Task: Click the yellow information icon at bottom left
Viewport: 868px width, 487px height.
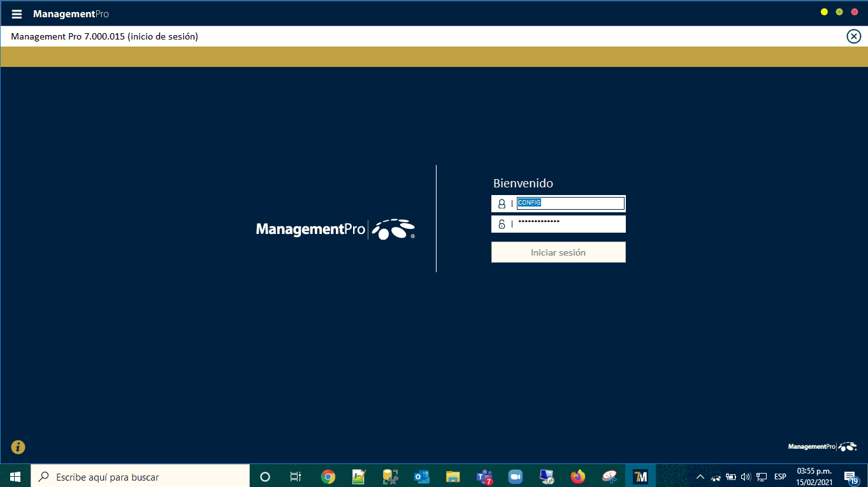Action: 18,447
